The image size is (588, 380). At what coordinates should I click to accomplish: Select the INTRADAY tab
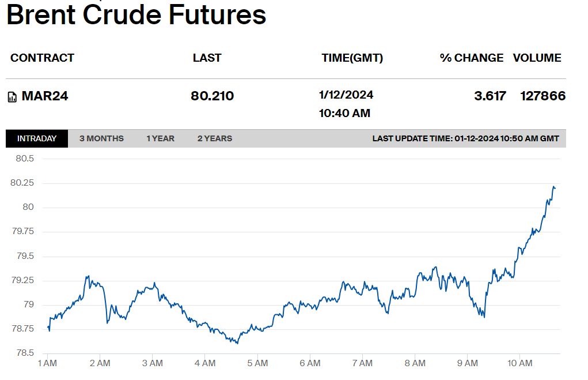pyautogui.click(x=37, y=138)
